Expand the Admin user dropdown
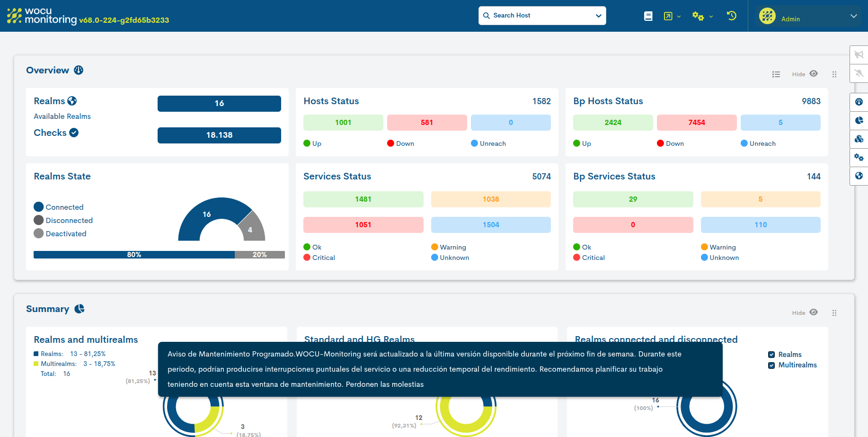868x437 pixels. coord(853,16)
